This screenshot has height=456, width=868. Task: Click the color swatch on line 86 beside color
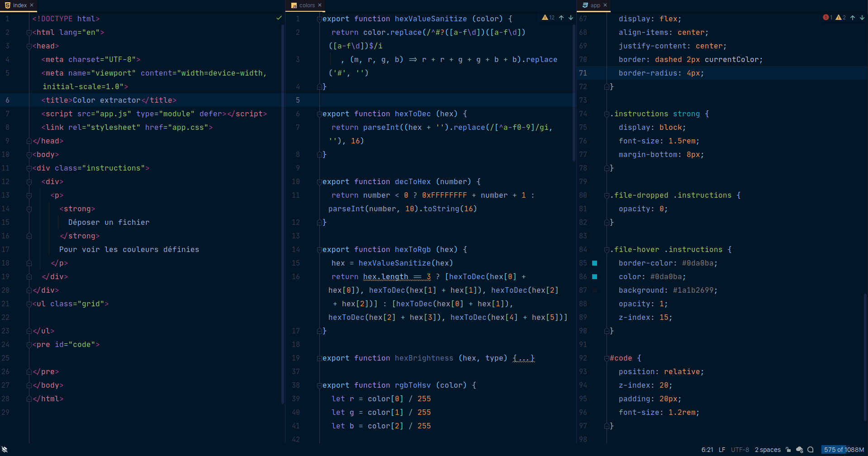595,276
